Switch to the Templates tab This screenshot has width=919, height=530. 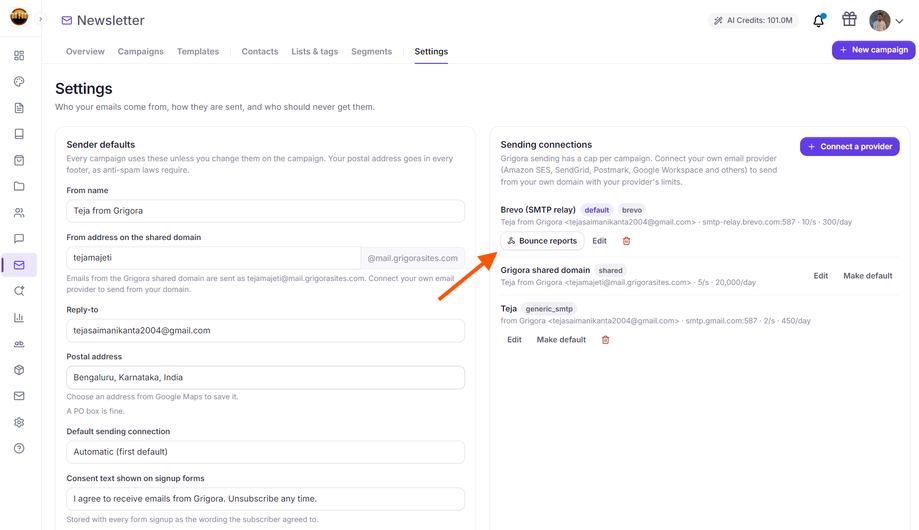(x=198, y=52)
